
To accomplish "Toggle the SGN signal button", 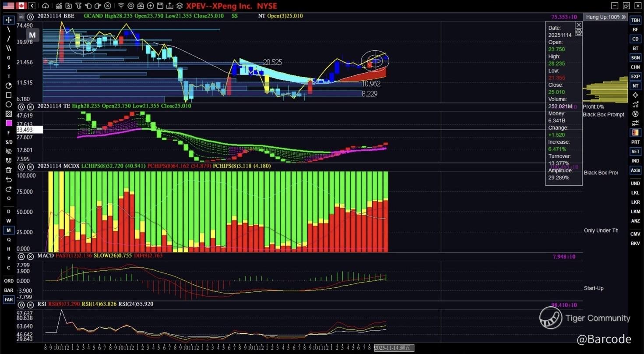I will point(635,57).
